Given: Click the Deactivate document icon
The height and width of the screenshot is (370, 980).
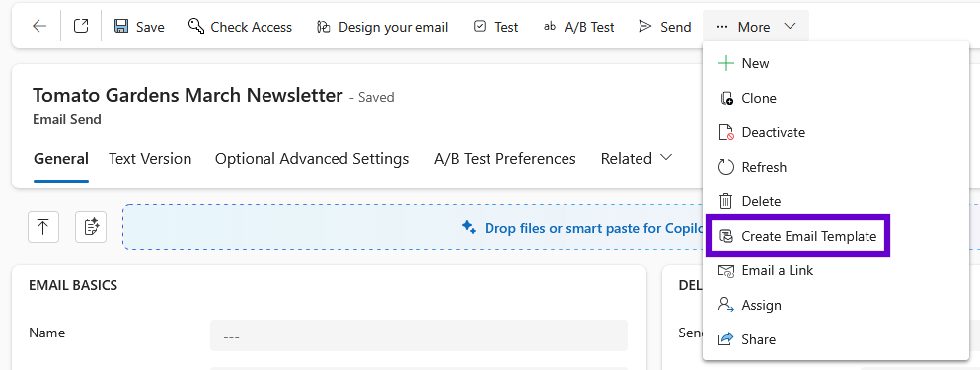Looking at the screenshot, I should tap(725, 132).
